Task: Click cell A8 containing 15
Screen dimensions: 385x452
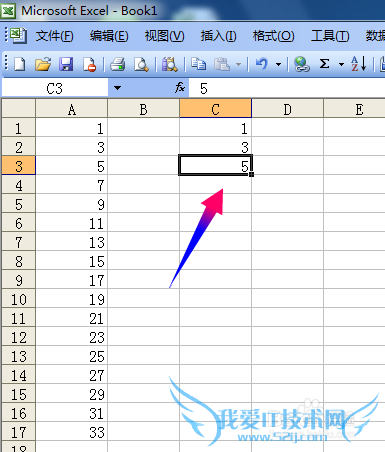Action: coord(72,261)
